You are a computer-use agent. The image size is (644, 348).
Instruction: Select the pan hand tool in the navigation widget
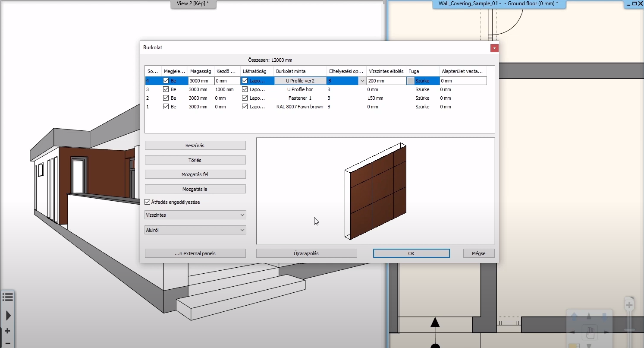589,332
